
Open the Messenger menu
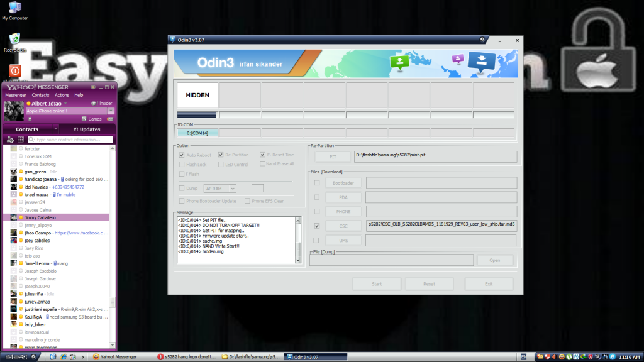pyautogui.click(x=16, y=95)
